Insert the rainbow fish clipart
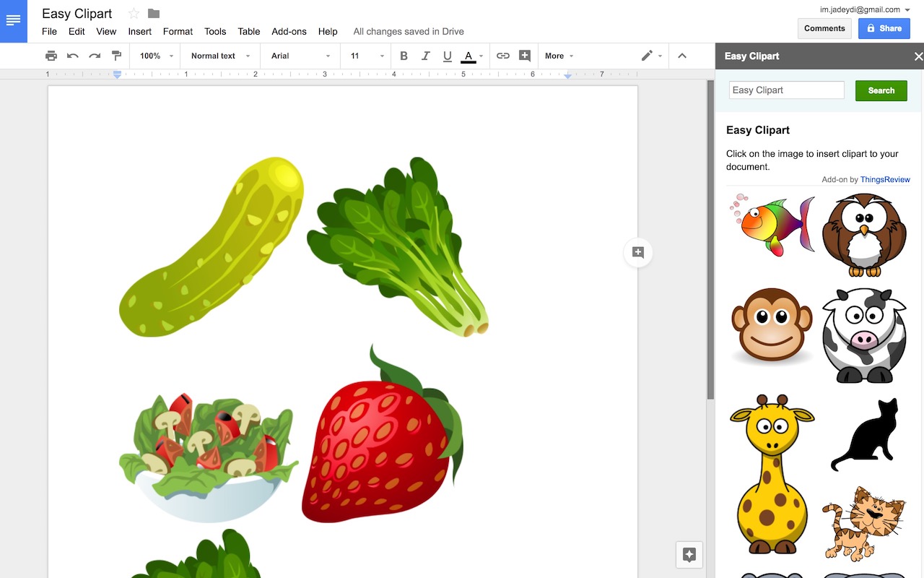 [772, 225]
